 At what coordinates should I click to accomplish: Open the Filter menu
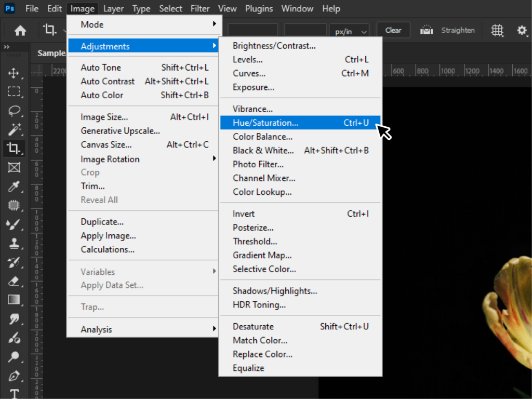tap(200, 8)
